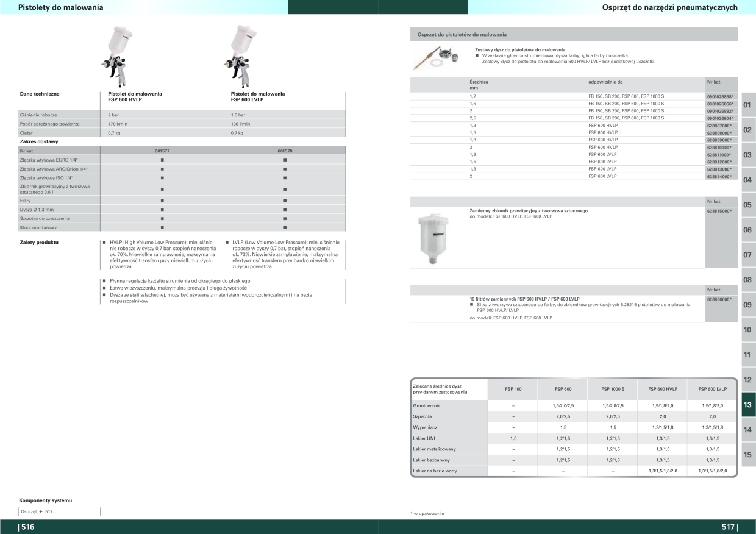The height and width of the screenshot is (534, 756).
Task: Click page number 516 in the footer
Action: (29, 527)
